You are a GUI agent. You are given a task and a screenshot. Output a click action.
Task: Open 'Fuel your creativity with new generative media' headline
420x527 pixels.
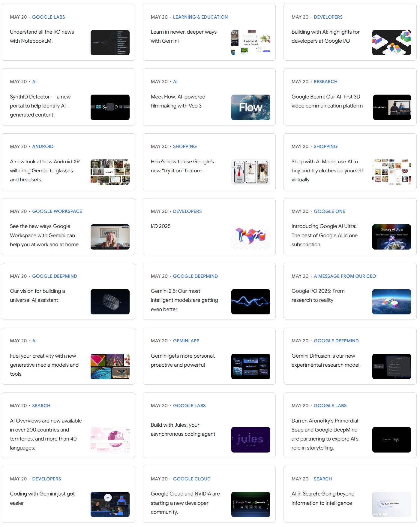tap(44, 365)
